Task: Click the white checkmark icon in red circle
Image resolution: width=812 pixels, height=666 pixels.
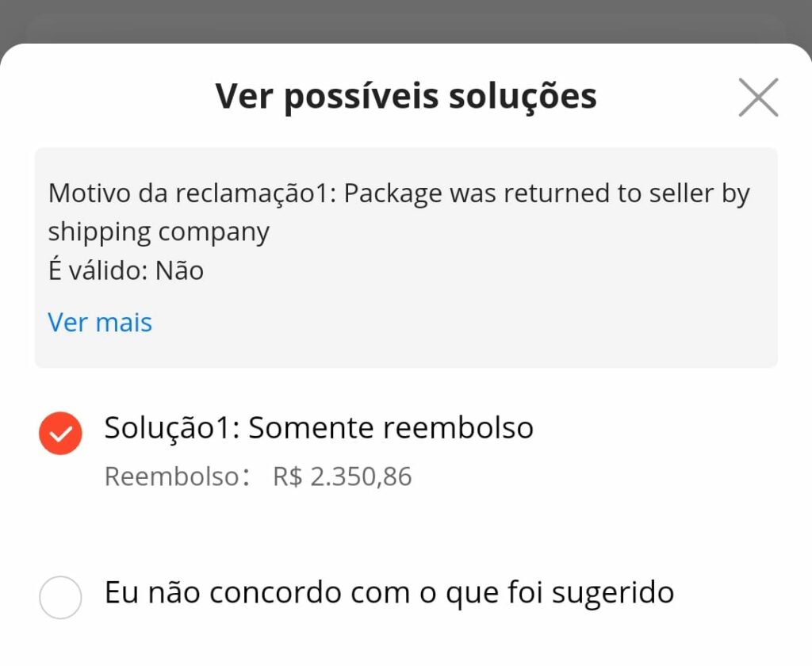Action: 60,434
